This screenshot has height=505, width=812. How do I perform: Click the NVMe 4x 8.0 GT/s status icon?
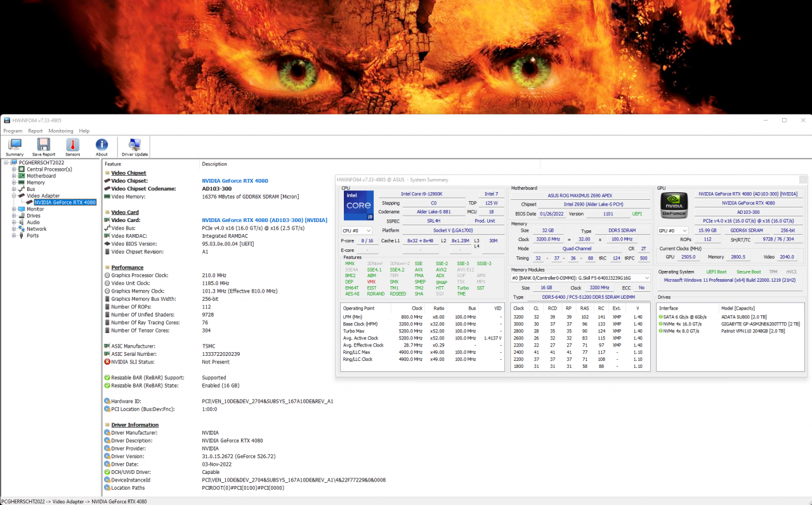(x=661, y=331)
